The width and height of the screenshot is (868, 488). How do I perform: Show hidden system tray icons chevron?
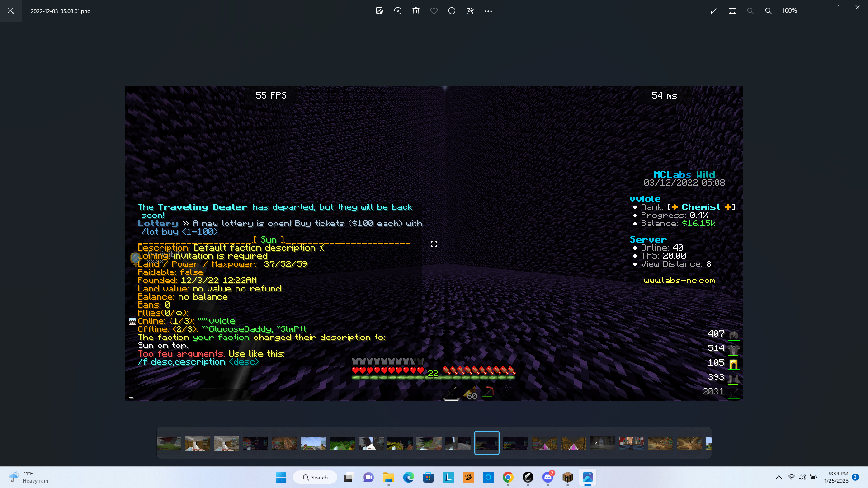[x=778, y=477]
